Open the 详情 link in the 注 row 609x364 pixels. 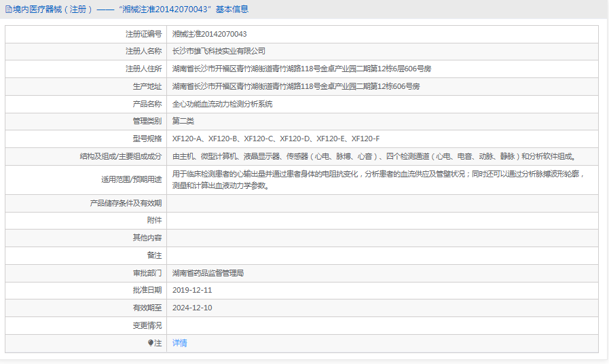coord(179,343)
